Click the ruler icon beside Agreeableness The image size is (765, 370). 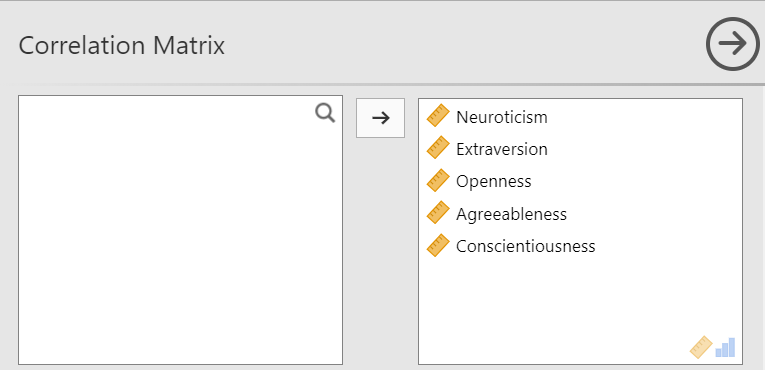click(438, 213)
